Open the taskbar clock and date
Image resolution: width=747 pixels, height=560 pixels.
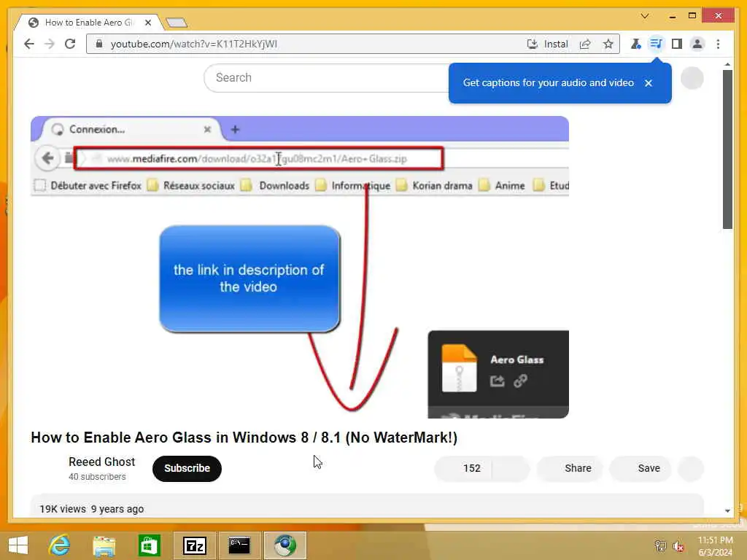click(716, 545)
